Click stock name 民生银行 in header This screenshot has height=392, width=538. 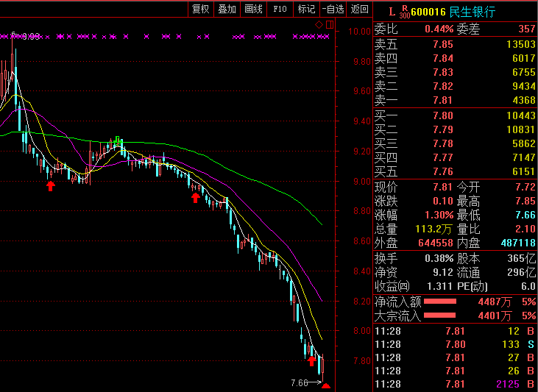click(x=473, y=11)
